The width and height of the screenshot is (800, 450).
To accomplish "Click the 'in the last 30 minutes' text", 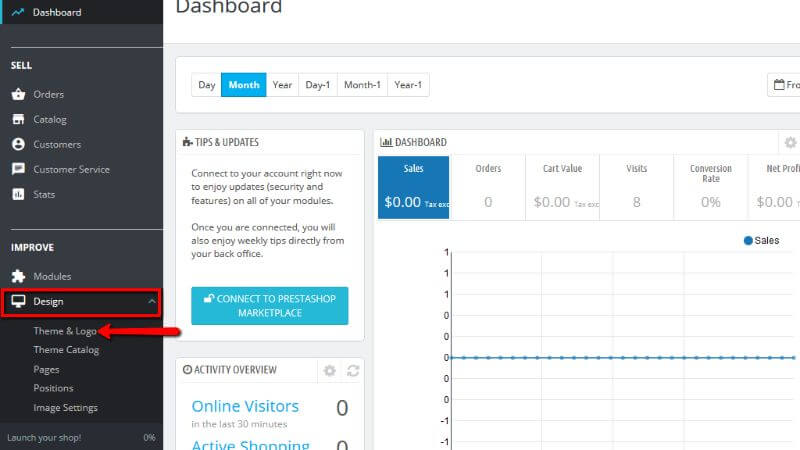I will (x=239, y=424).
